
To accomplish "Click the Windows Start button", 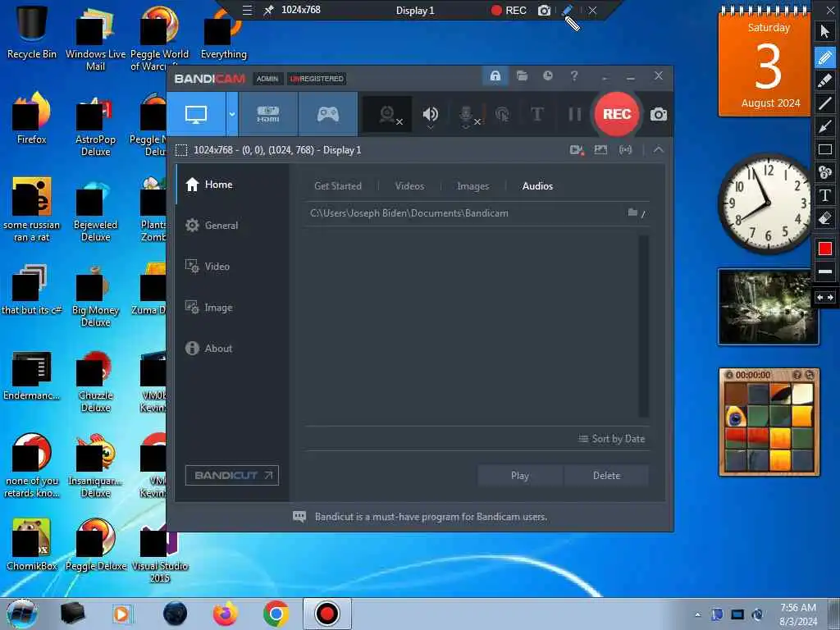I will [21, 614].
